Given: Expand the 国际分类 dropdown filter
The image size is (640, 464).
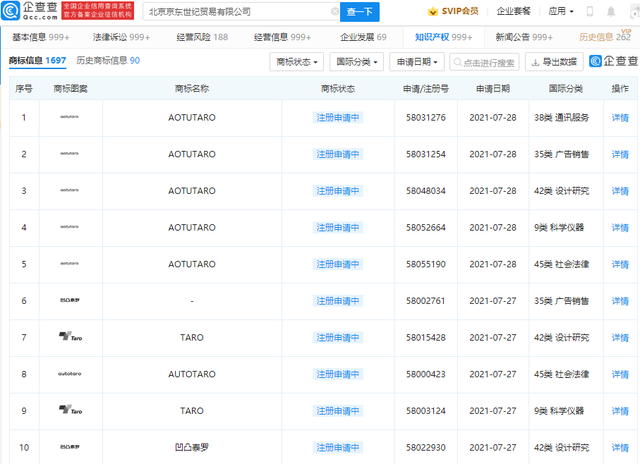Looking at the screenshot, I should pyautogui.click(x=357, y=62).
